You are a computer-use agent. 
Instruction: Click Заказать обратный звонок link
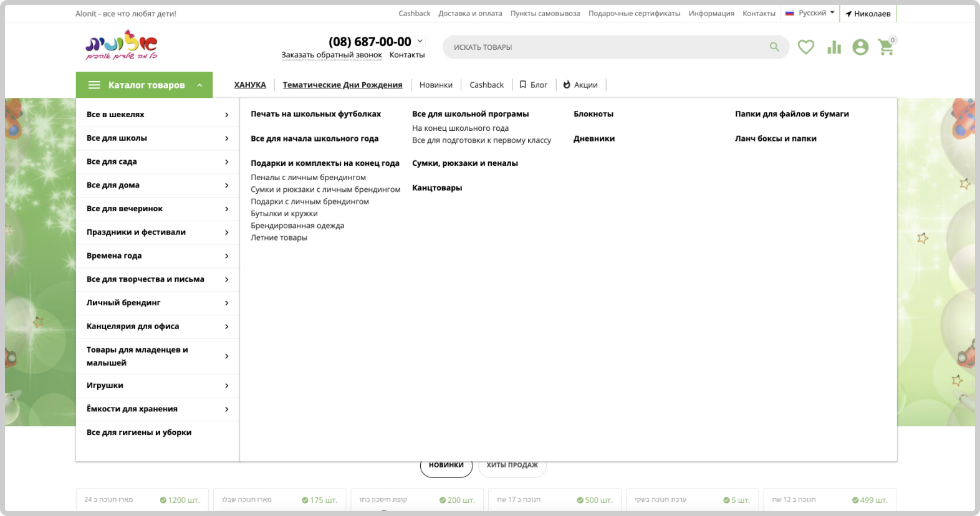click(331, 55)
